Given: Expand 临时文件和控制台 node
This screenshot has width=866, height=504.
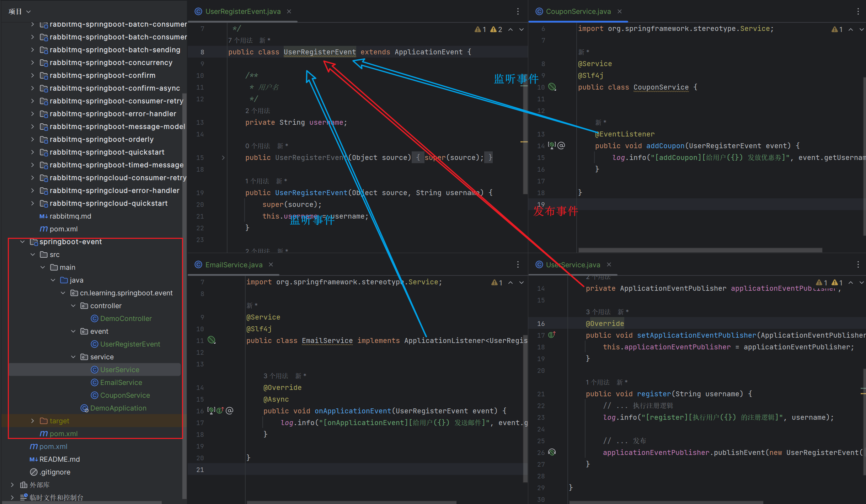Looking at the screenshot, I should click(x=12, y=497).
